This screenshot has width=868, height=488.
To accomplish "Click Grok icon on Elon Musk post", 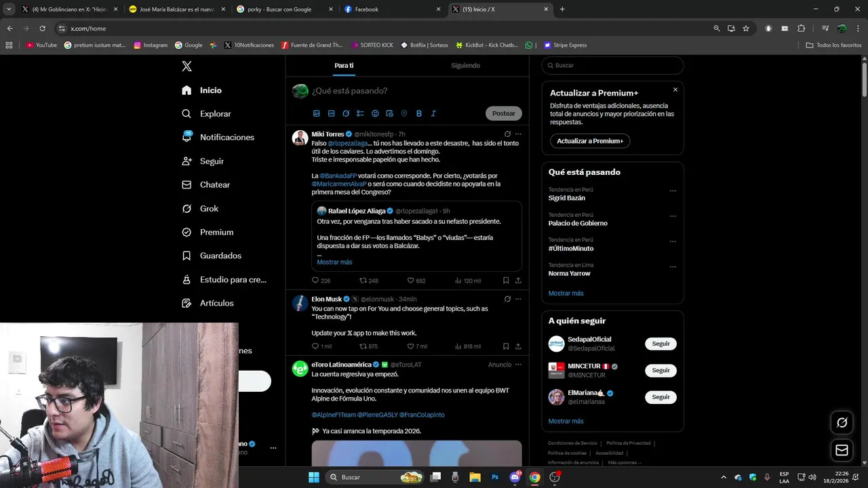I will click(507, 299).
